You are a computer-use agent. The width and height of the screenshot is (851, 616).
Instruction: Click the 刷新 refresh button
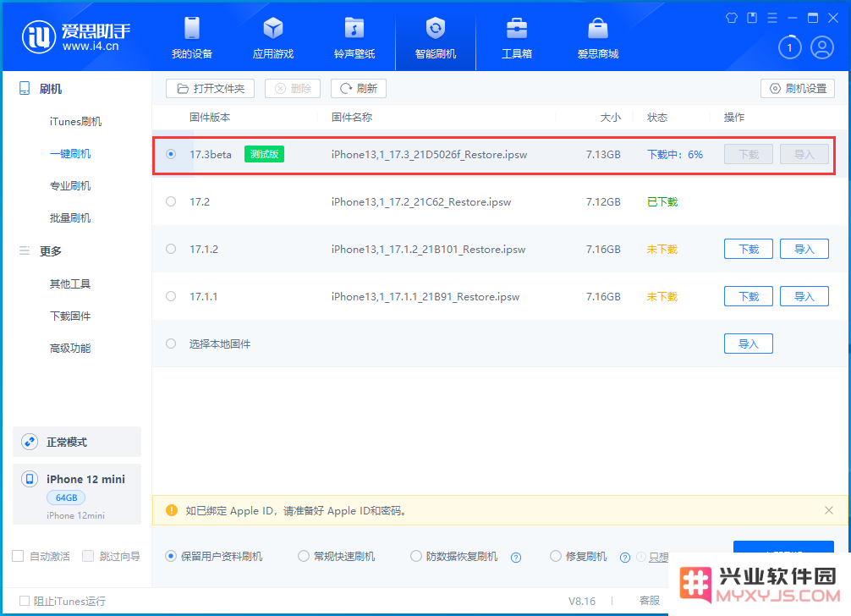(x=358, y=89)
